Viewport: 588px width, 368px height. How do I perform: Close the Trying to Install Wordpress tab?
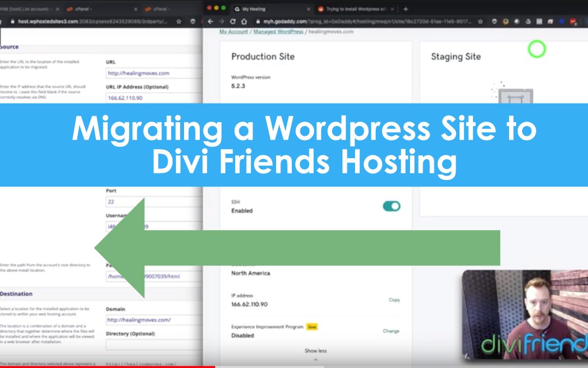[x=392, y=9]
